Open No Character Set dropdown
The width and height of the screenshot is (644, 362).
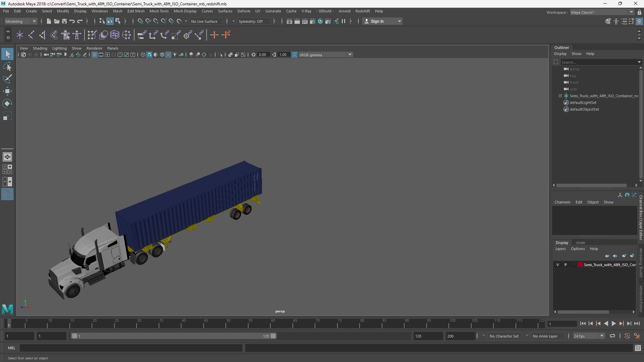coord(505,336)
